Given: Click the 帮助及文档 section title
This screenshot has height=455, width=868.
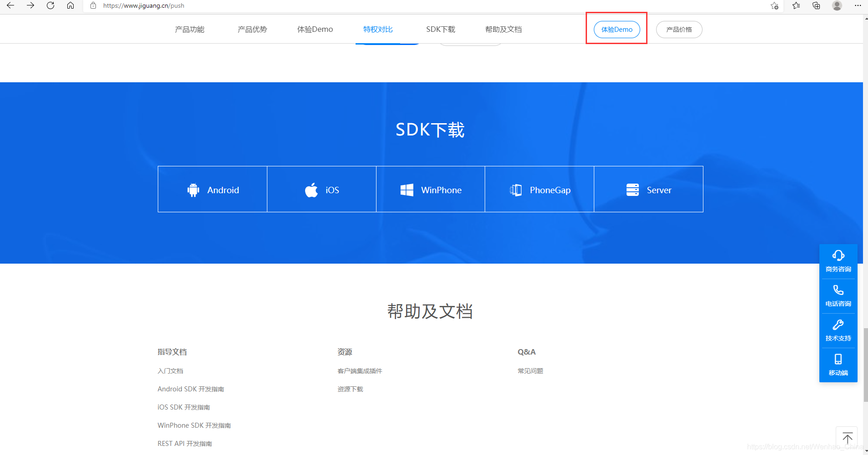Looking at the screenshot, I should (x=430, y=312).
